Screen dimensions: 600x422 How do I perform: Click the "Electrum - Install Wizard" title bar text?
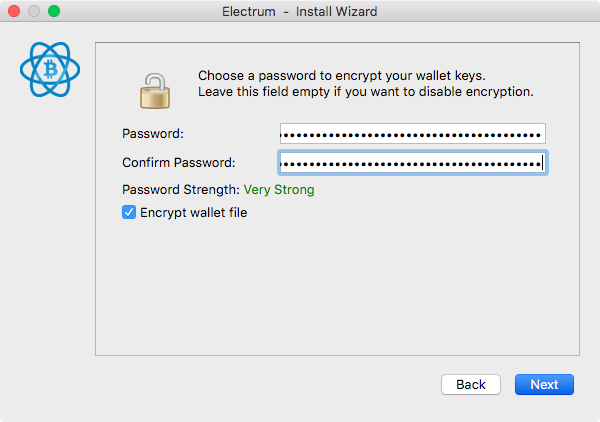pyautogui.click(x=300, y=11)
